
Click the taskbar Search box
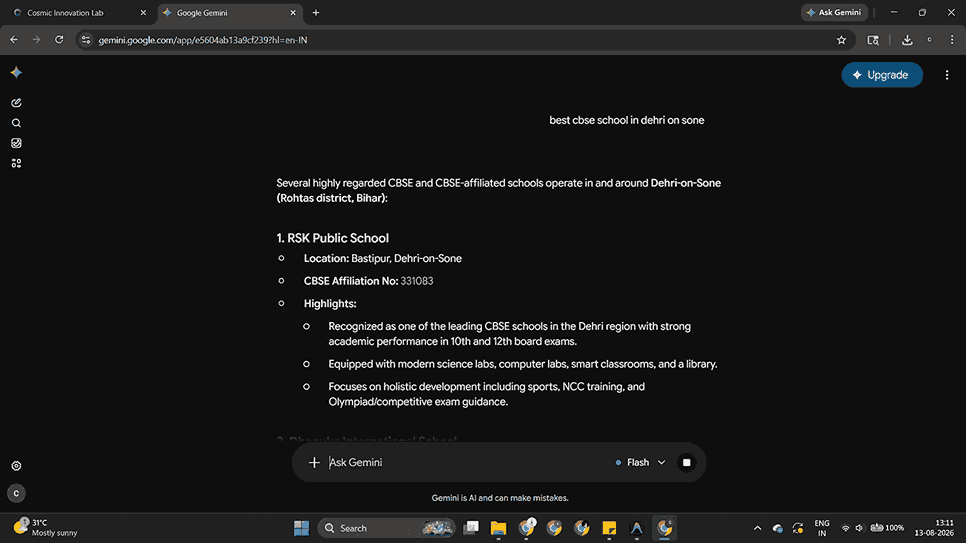[x=386, y=528]
